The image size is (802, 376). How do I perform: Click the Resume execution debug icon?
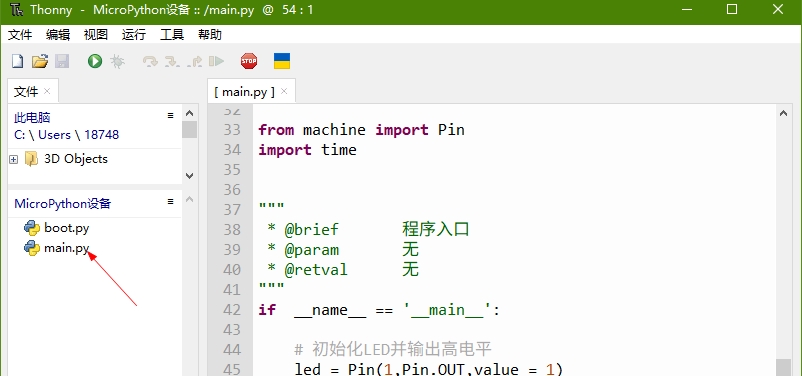coord(216,61)
